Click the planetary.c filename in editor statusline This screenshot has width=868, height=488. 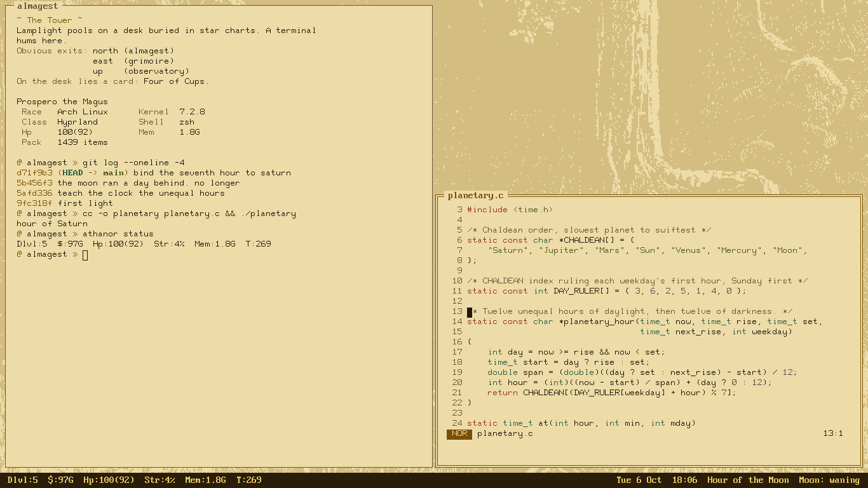click(x=505, y=433)
